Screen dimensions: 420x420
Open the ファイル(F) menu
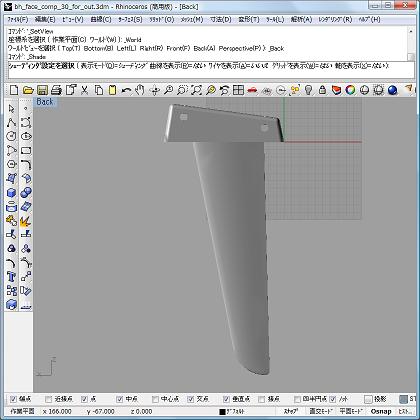coord(18,19)
